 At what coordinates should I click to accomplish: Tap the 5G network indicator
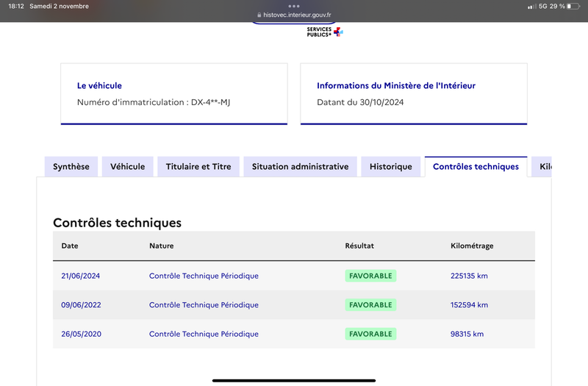point(542,7)
